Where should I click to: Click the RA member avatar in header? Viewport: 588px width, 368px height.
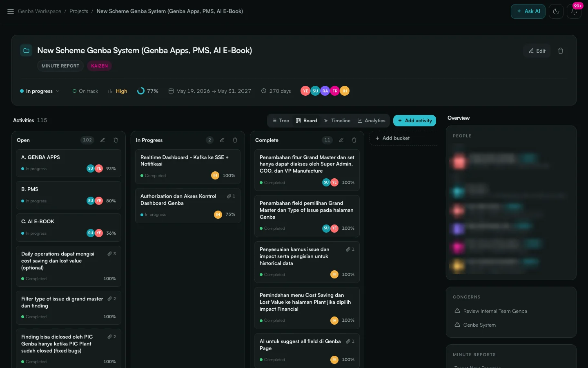click(x=325, y=91)
